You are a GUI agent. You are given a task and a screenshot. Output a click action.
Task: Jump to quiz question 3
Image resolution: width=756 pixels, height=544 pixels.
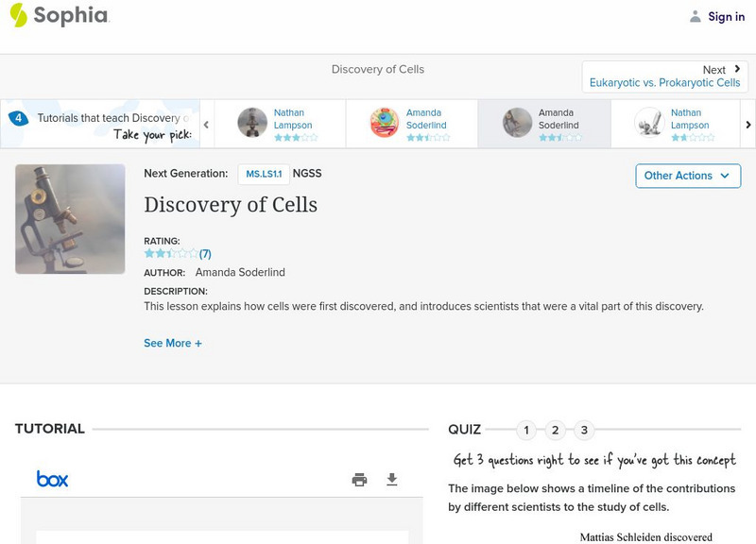(x=584, y=431)
